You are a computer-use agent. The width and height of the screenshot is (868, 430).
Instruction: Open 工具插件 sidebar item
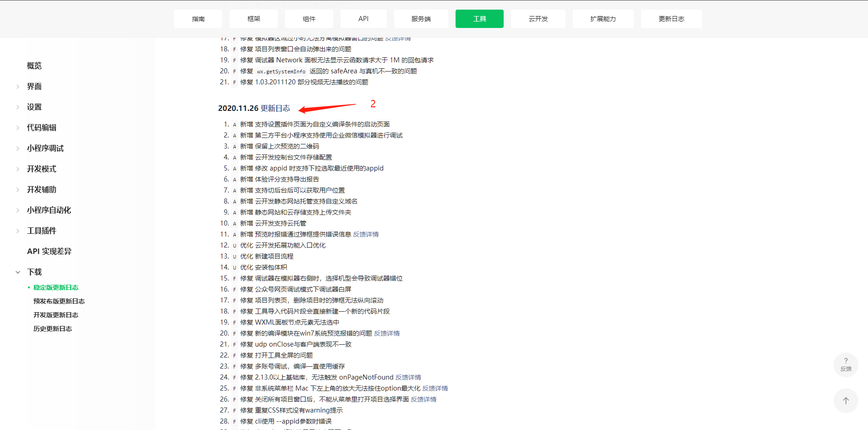pos(42,231)
